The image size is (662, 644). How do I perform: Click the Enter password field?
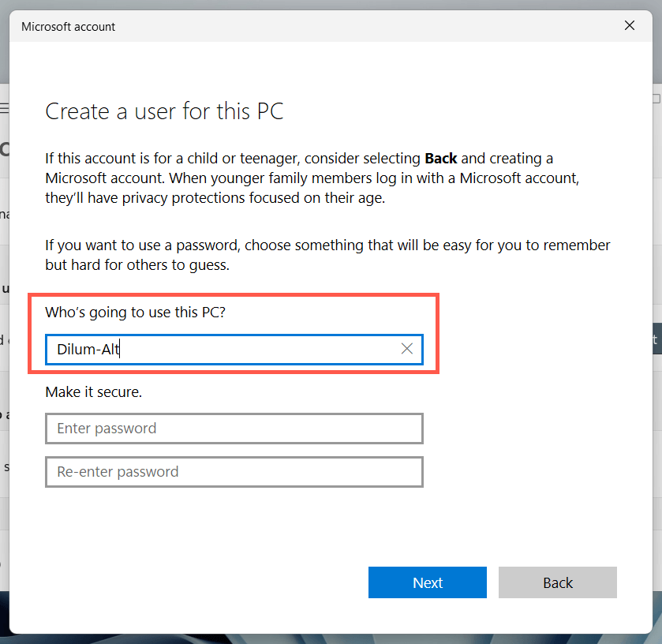coord(234,429)
